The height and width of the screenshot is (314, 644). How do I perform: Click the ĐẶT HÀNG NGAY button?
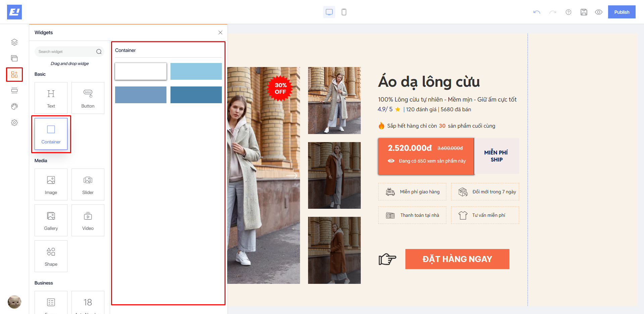tap(457, 259)
